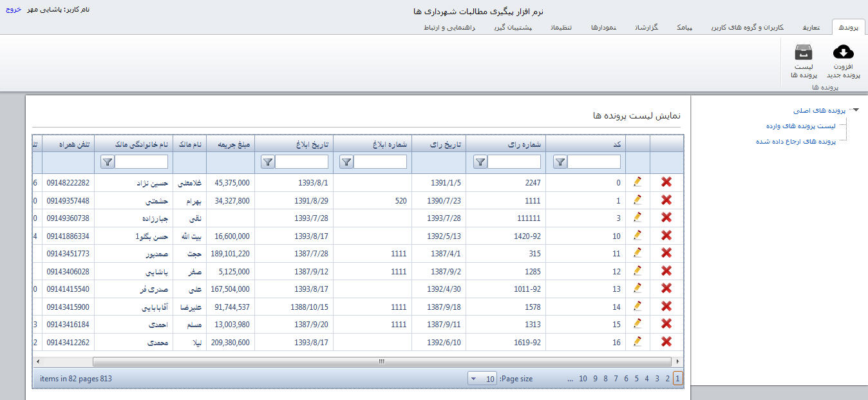Click the filter icon under شماره رای
Screen dimensions: 868x400
[x=480, y=162]
